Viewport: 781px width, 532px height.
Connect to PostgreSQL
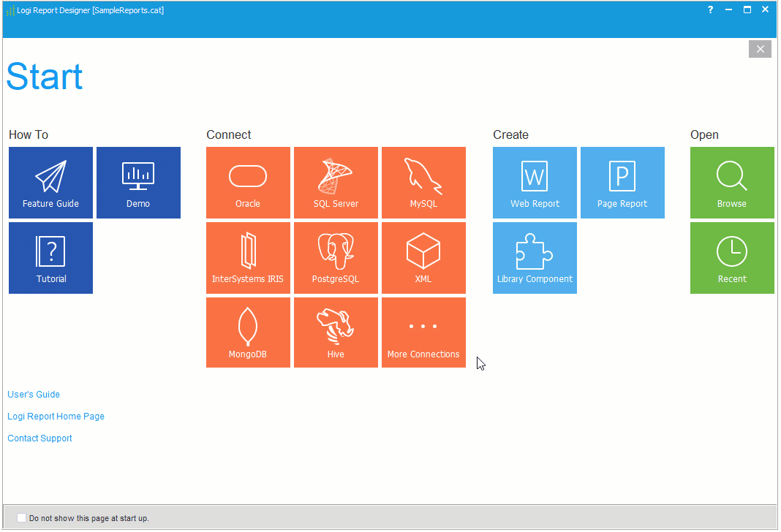click(x=336, y=257)
